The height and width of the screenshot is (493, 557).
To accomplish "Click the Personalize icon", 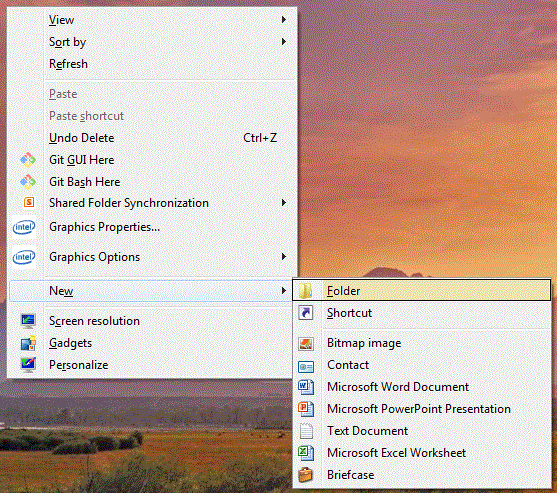I will (x=28, y=365).
